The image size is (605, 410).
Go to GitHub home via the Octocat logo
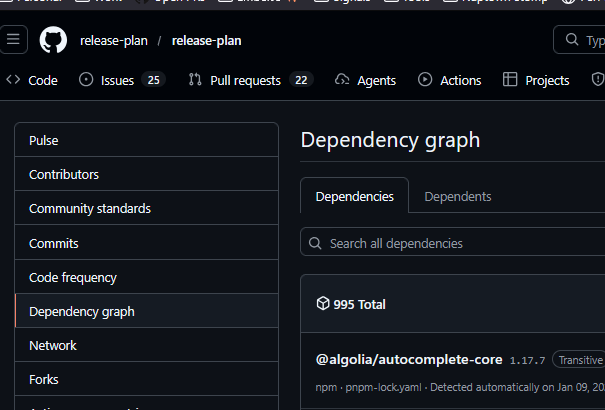point(53,40)
